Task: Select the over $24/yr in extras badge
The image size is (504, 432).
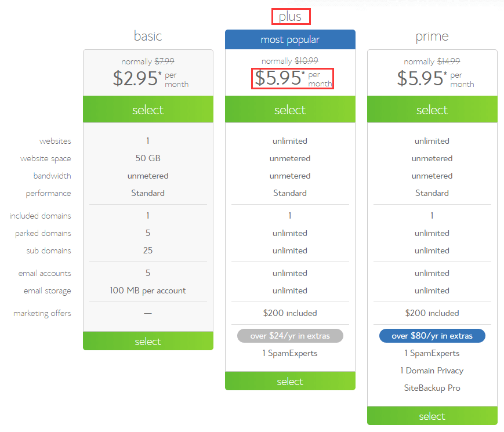Action: [x=290, y=335]
